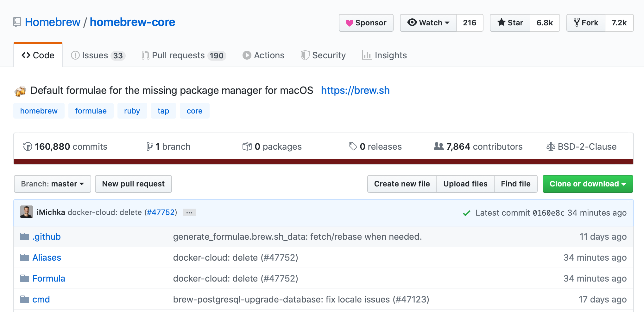
Task: Click the Star icon
Action: [x=501, y=23]
